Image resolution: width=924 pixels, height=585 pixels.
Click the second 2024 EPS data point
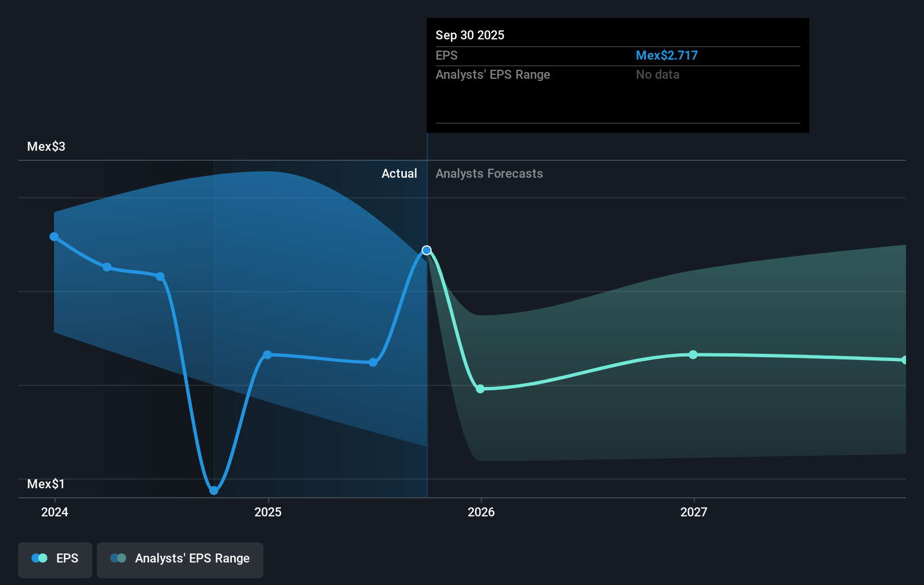107,267
